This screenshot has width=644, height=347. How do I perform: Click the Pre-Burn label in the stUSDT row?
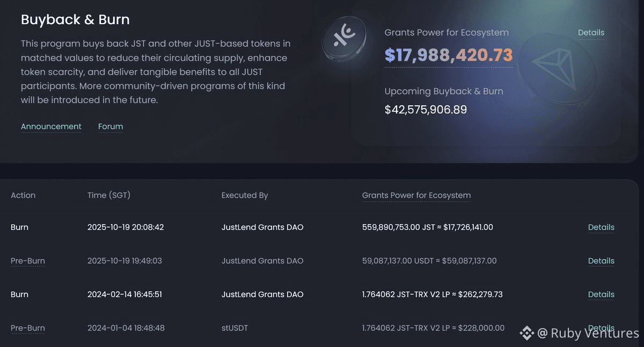(x=28, y=328)
